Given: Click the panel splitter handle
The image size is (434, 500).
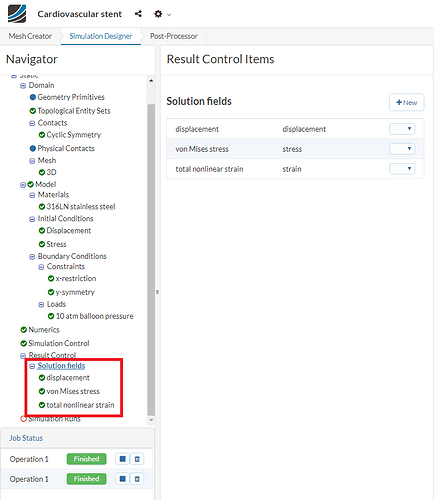Looking at the screenshot, I should click(157, 292).
